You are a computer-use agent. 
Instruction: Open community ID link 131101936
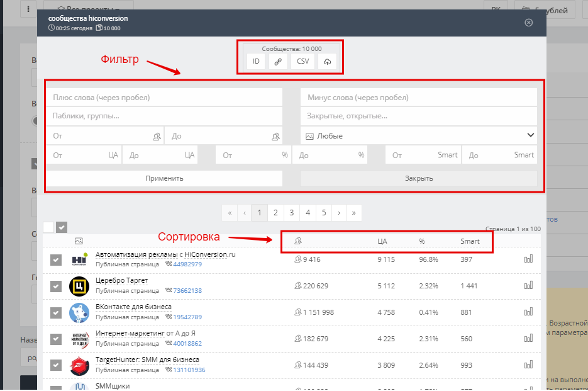pyautogui.click(x=189, y=370)
